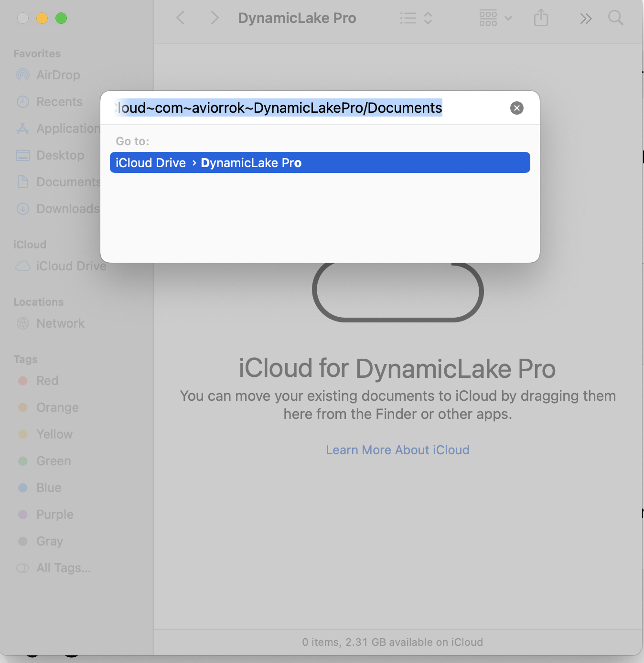644x663 pixels.
Task: Show more toolbar items double chevron
Action: (586, 19)
